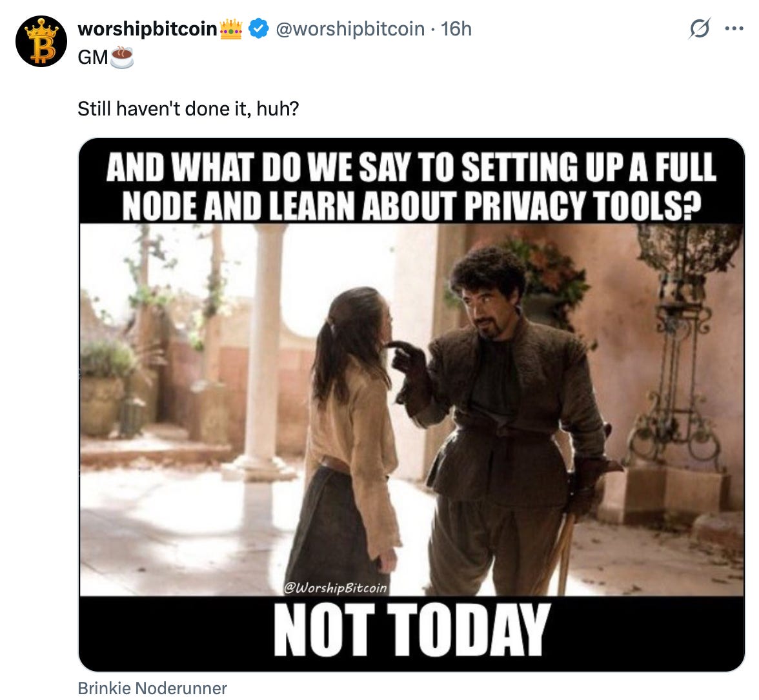Click the NOT TODAY caption in the meme
759x700 pixels.
(412, 630)
